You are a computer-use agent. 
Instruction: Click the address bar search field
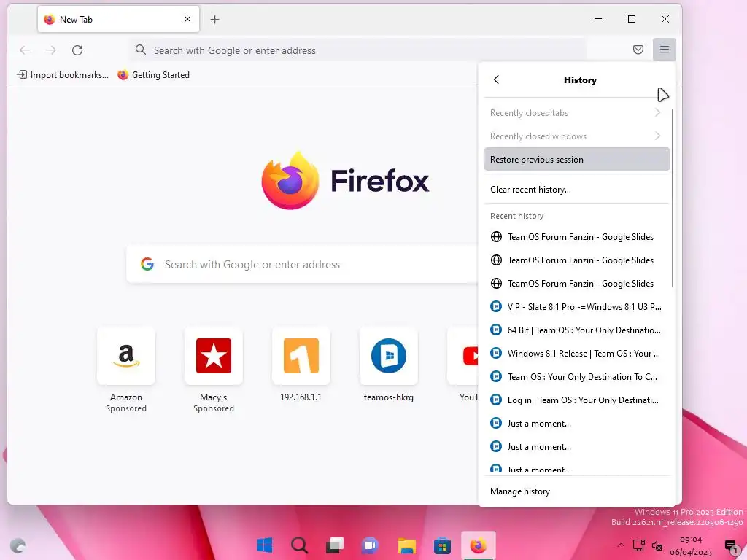point(357,50)
